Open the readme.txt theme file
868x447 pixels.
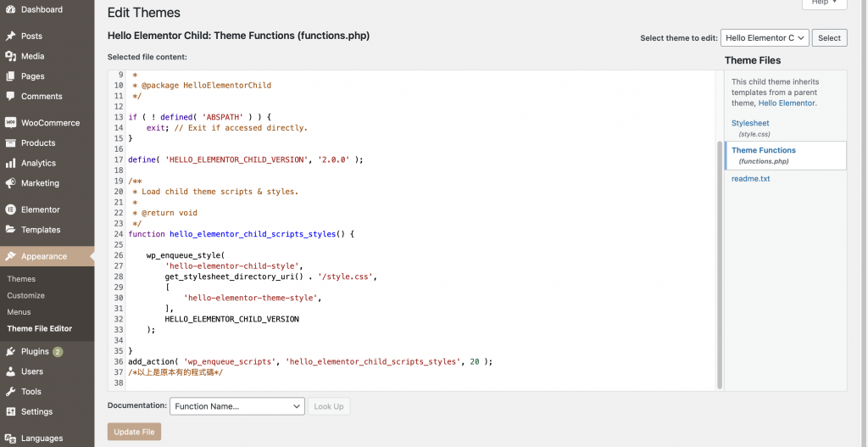point(751,178)
